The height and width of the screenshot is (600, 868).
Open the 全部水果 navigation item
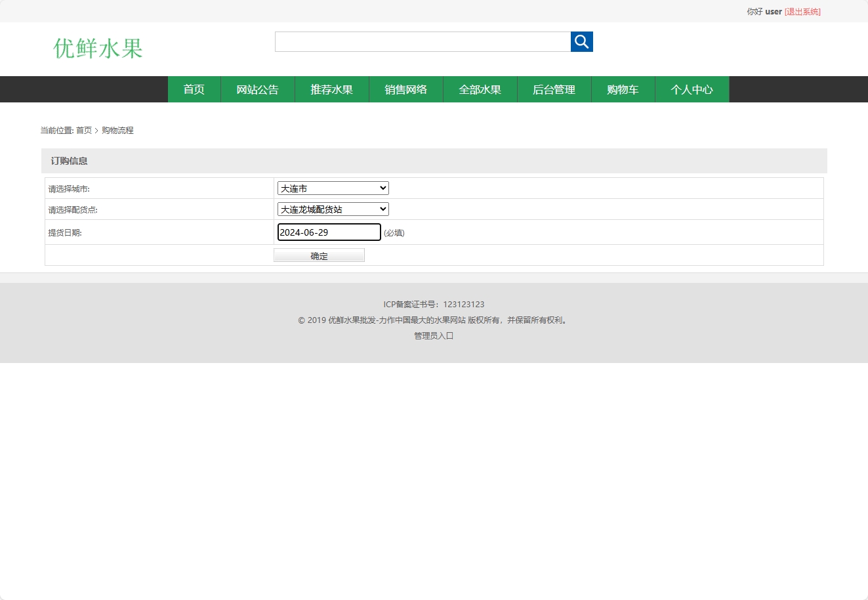[x=480, y=89]
